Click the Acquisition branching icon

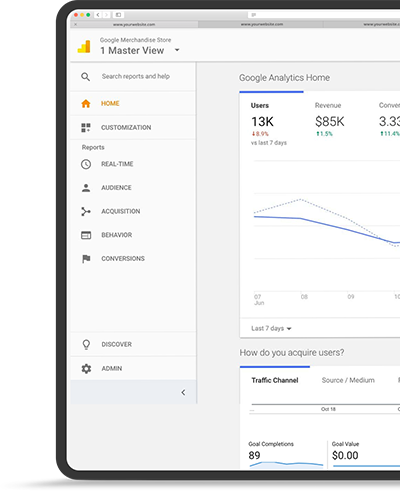click(86, 212)
